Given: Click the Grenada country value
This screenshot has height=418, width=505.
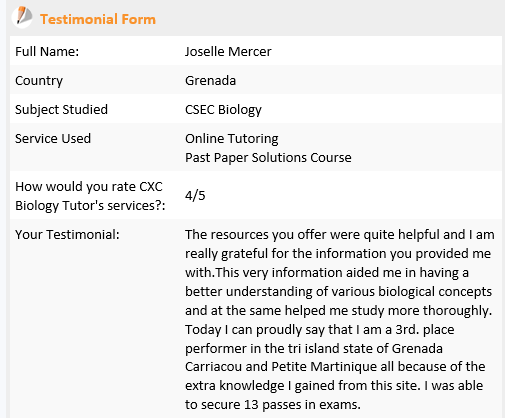Looking at the screenshot, I should (x=210, y=81).
